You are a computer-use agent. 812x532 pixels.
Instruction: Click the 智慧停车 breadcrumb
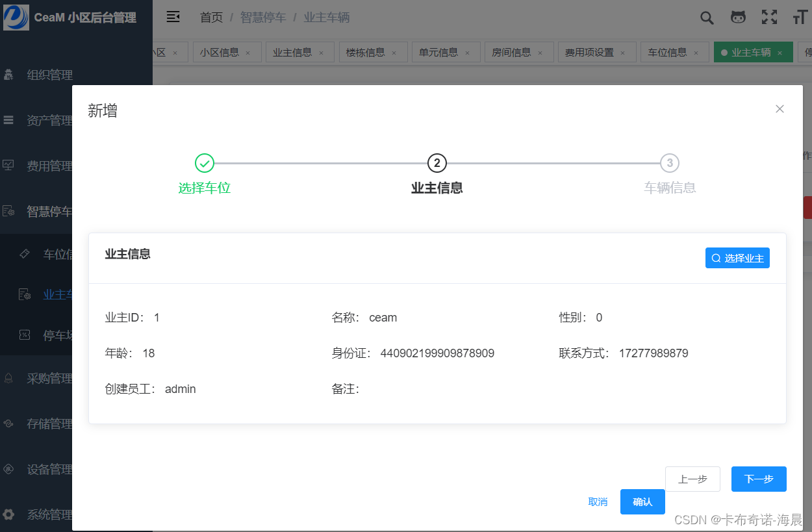click(x=263, y=18)
